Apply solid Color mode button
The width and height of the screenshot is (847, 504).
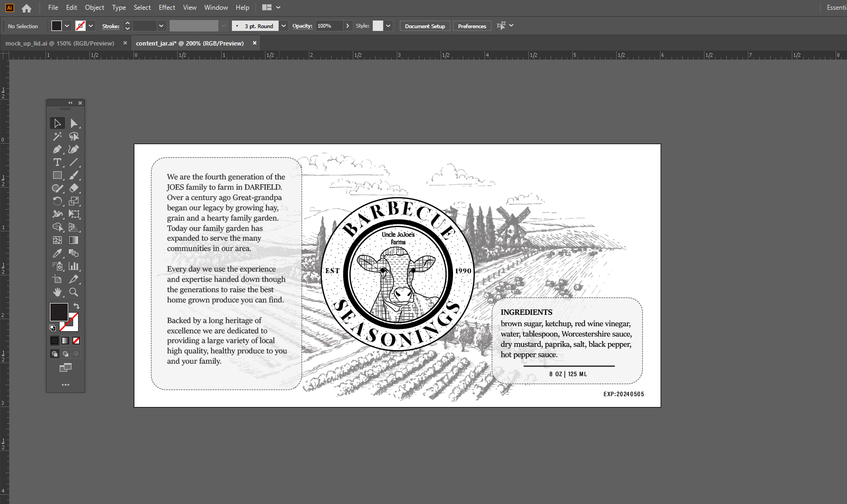(55, 340)
